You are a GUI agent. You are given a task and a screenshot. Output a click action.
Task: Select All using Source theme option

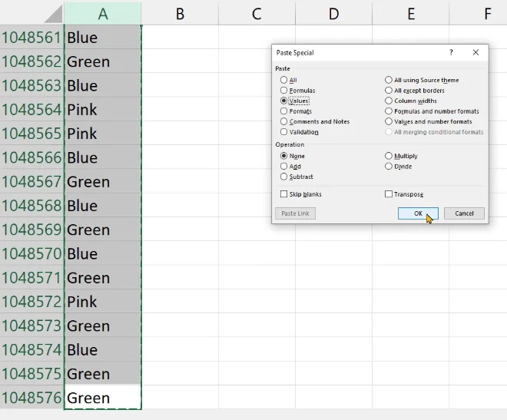coord(389,80)
